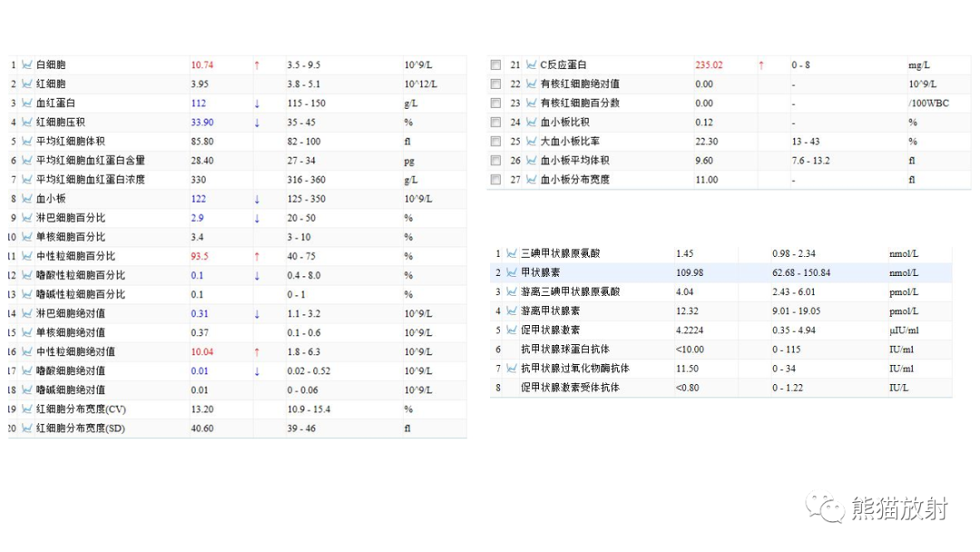Select the 嗜碱细胞绝对值 row label

pos(71,390)
